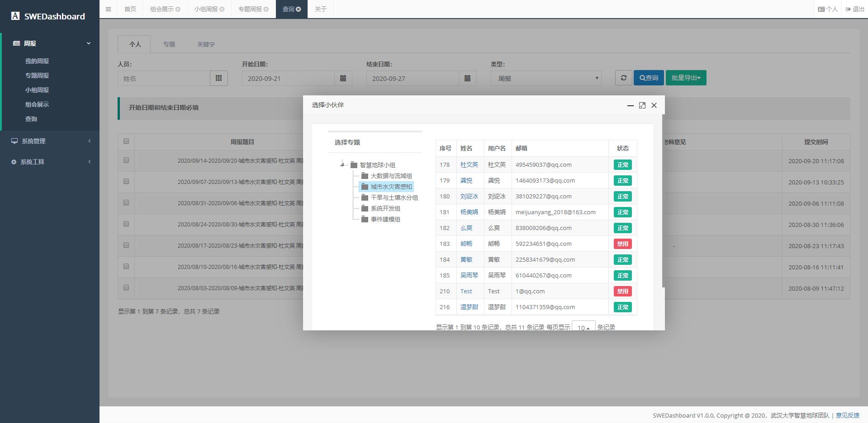Click the dialog's vertical scrollbar
868x423 pixels.
click(x=663, y=201)
